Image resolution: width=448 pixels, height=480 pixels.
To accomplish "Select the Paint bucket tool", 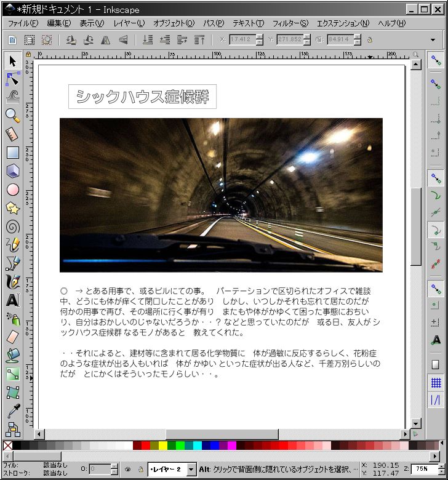I will 12,356.
